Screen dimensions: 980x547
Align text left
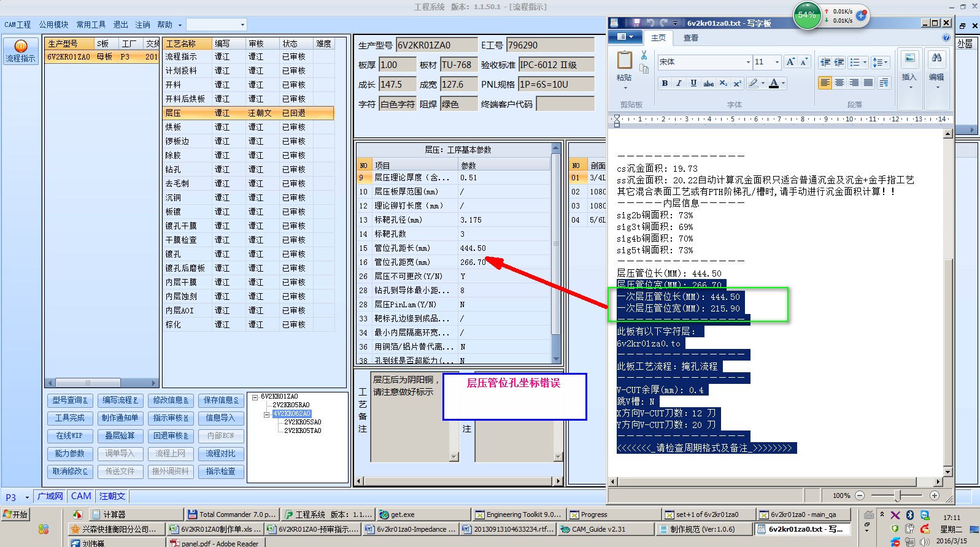click(x=825, y=83)
